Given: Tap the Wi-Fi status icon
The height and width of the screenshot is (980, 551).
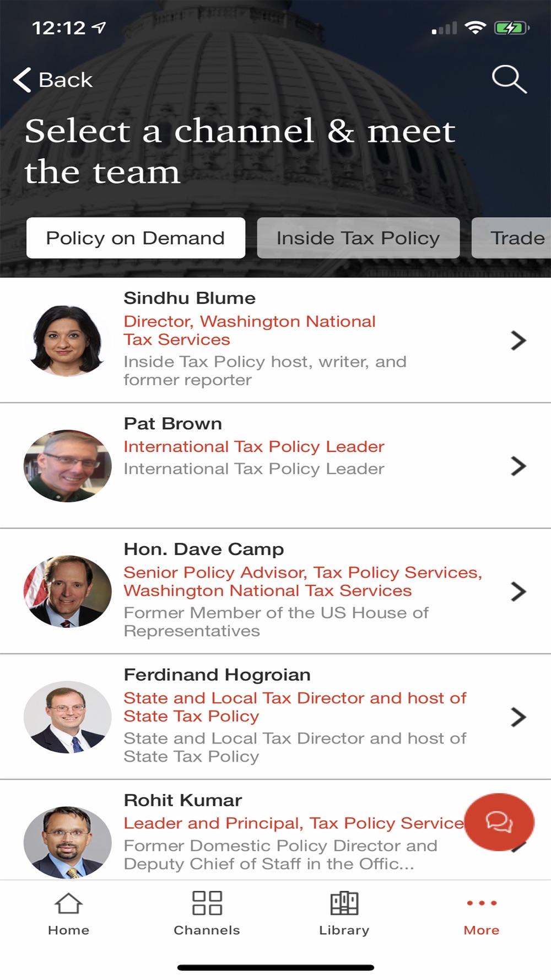Looking at the screenshot, I should pyautogui.click(x=475, y=28).
